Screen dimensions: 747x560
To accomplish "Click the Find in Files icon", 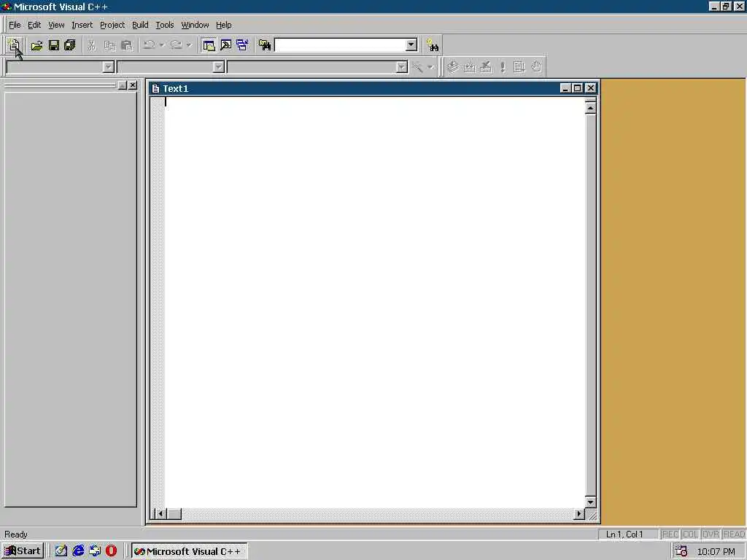I will coord(265,45).
